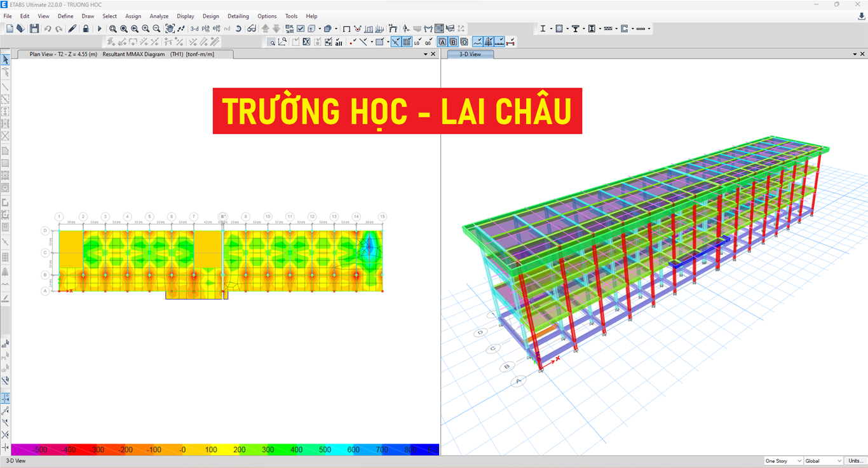
Task: Click the Rubber Band Zoom icon
Action: [114, 29]
